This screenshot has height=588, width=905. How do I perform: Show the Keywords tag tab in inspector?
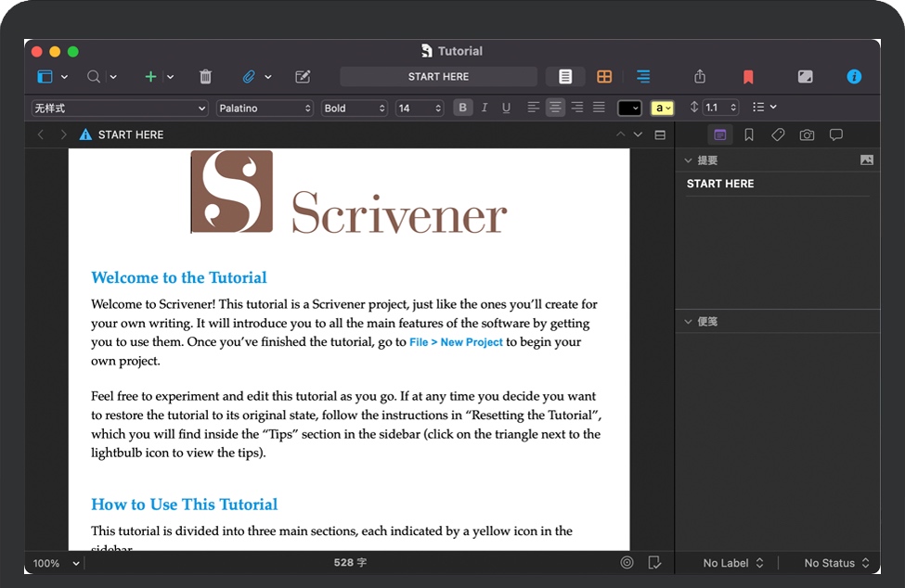tap(778, 135)
